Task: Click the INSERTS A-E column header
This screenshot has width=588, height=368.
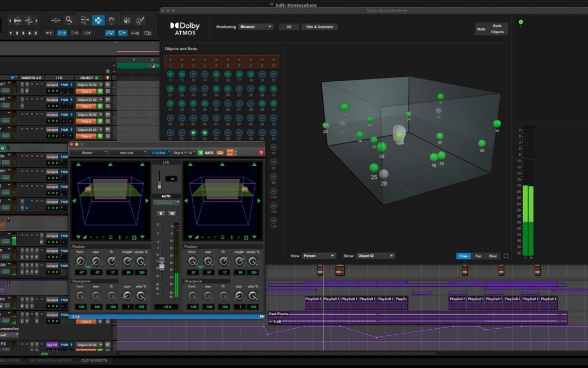Action: click(x=32, y=78)
